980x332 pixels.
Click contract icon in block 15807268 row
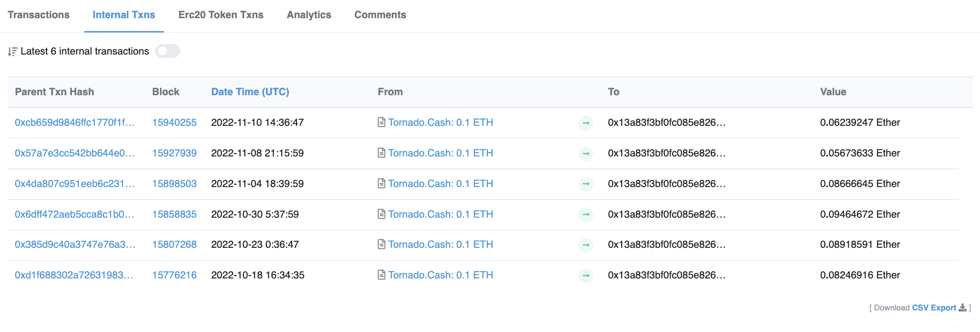[x=381, y=244]
